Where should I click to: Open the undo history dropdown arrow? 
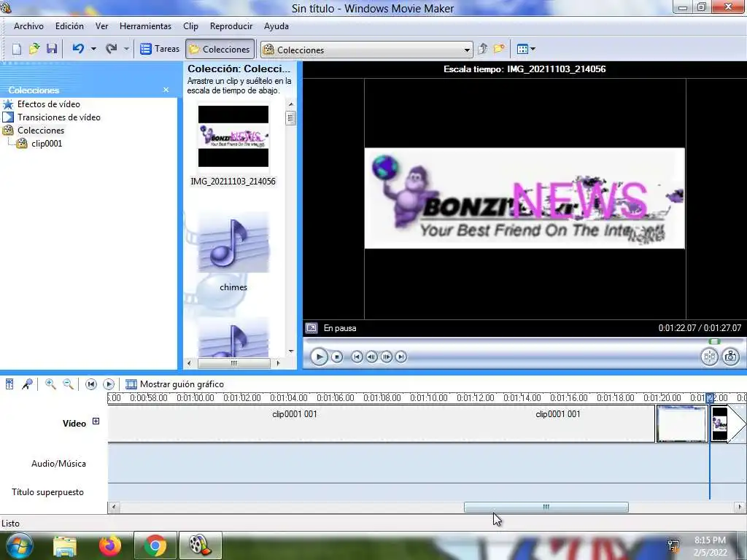click(93, 49)
